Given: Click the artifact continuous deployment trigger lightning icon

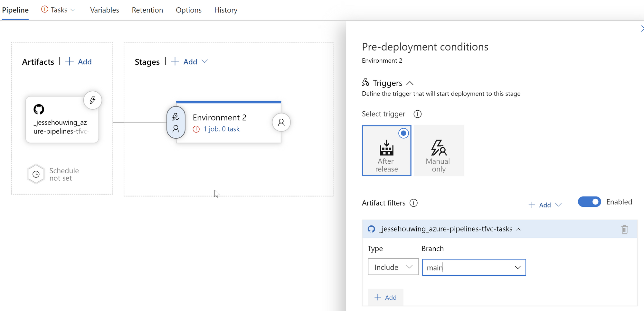Looking at the screenshot, I should pos(93,100).
